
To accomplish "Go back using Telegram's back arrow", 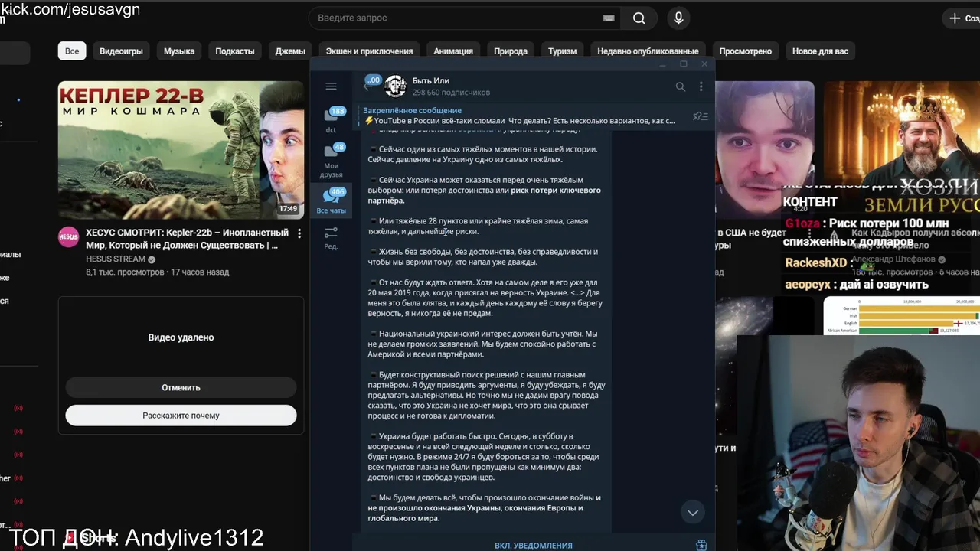I will (367, 86).
